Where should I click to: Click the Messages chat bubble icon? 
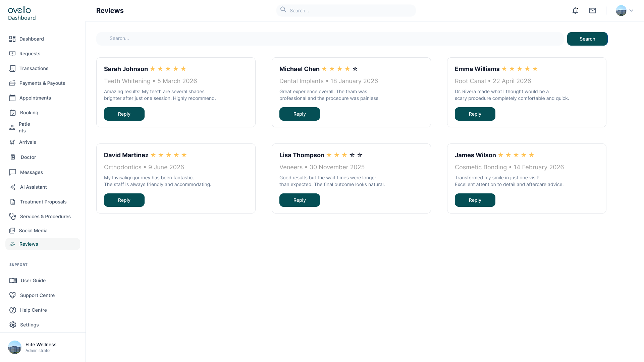point(13,172)
